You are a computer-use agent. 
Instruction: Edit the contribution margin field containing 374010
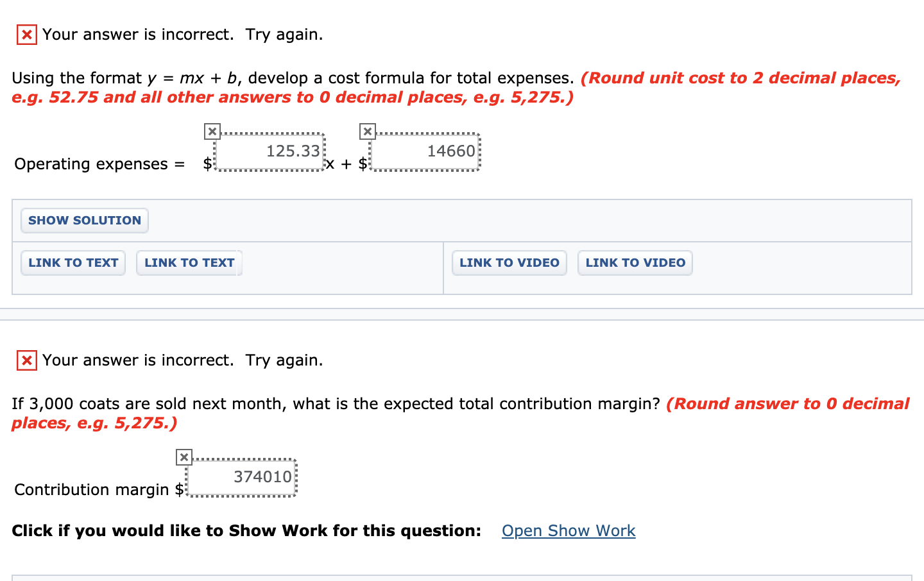point(242,478)
